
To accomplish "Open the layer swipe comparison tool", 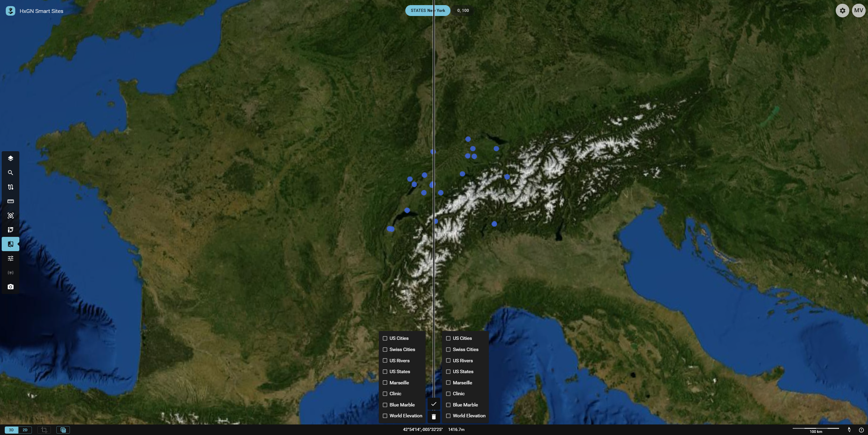I will (11, 244).
